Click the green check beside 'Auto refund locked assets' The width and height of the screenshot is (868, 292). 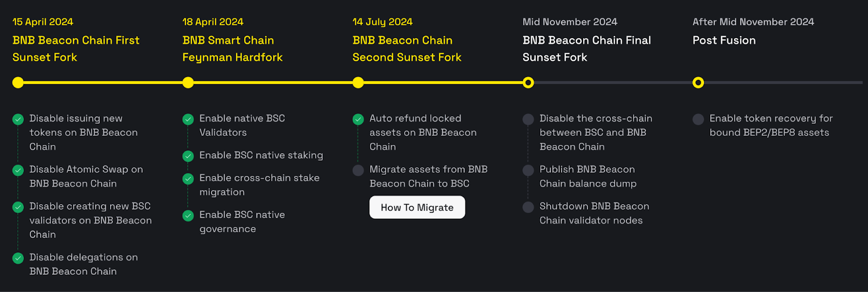pos(358,119)
